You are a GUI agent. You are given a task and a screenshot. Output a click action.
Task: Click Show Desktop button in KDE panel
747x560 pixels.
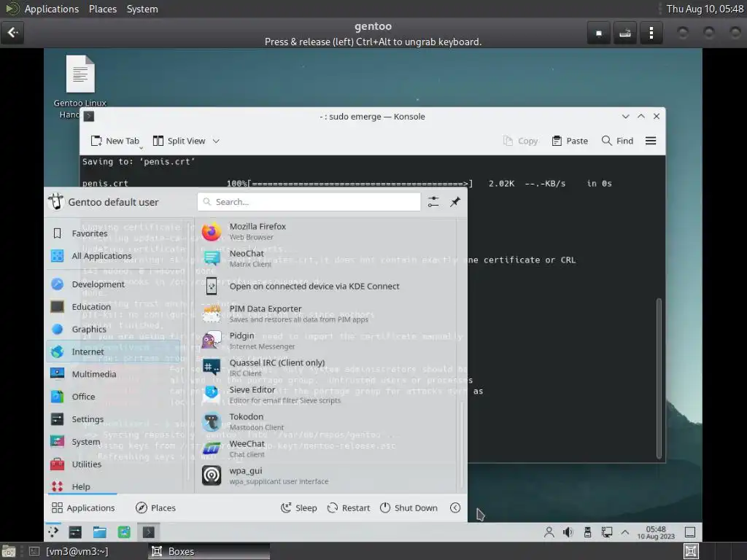(x=690, y=532)
